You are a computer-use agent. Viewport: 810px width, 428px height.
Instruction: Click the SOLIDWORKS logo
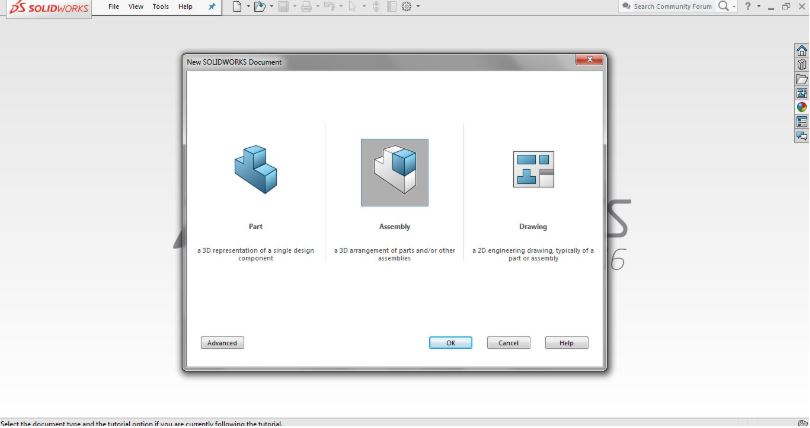[50, 8]
